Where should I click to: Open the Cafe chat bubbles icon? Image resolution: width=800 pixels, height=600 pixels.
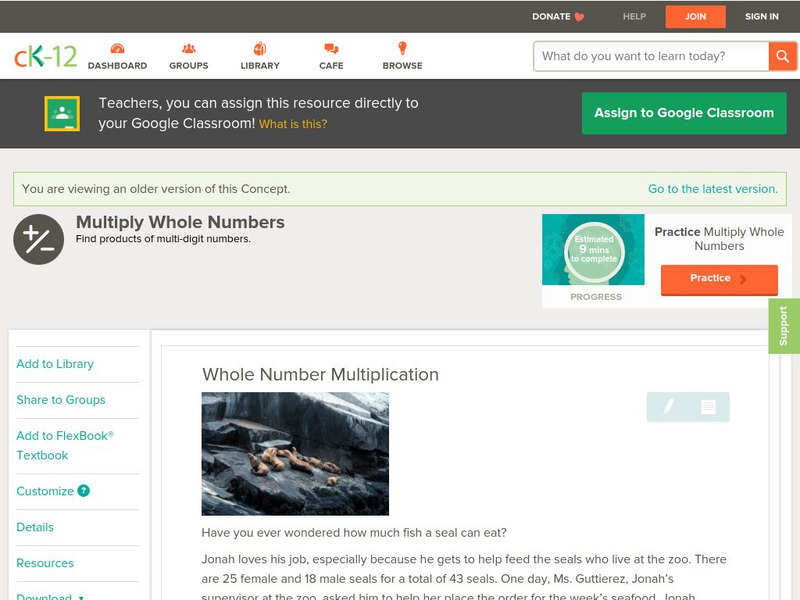[331, 49]
